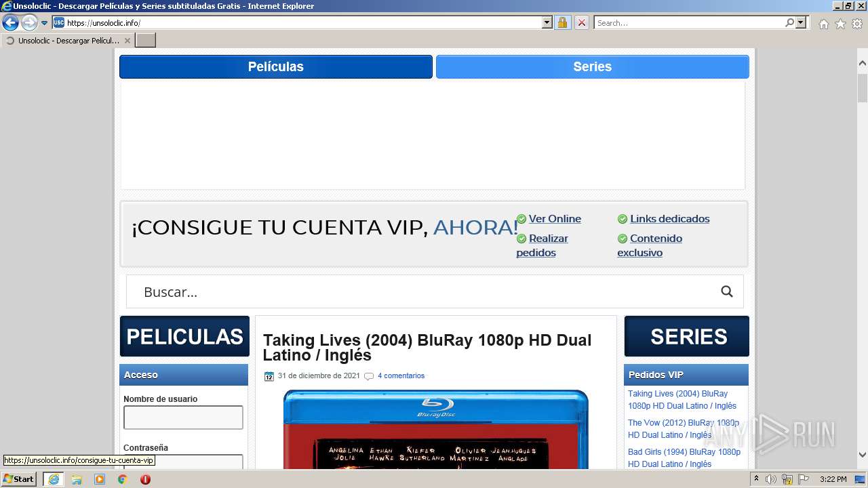The height and width of the screenshot is (488, 868).
Task: Click the calendar date icon
Action: tap(269, 376)
